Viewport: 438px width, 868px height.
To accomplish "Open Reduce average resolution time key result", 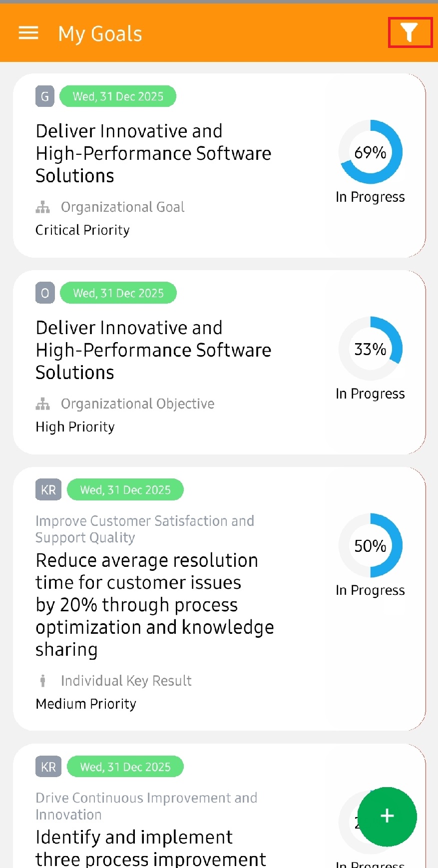I will click(x=155, y=605).
